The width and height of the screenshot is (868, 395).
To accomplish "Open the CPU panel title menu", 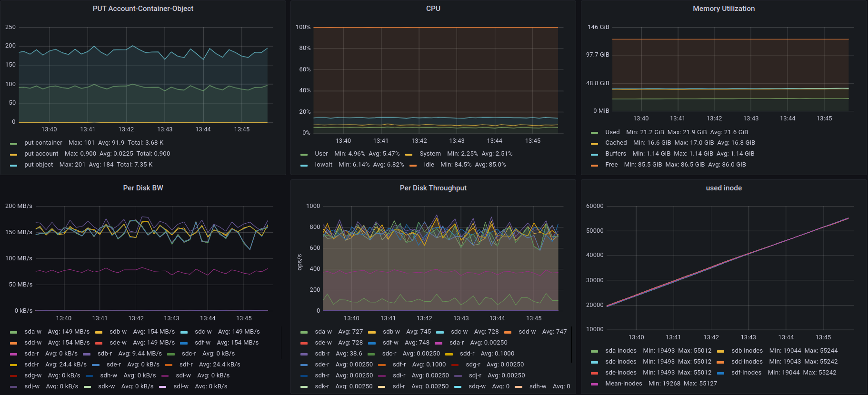I will 433,9.
